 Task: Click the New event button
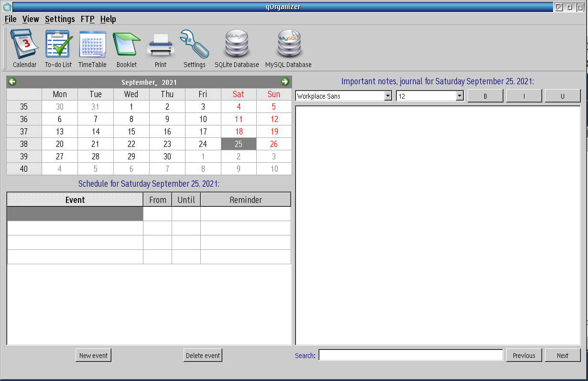(x=93, y=355)
